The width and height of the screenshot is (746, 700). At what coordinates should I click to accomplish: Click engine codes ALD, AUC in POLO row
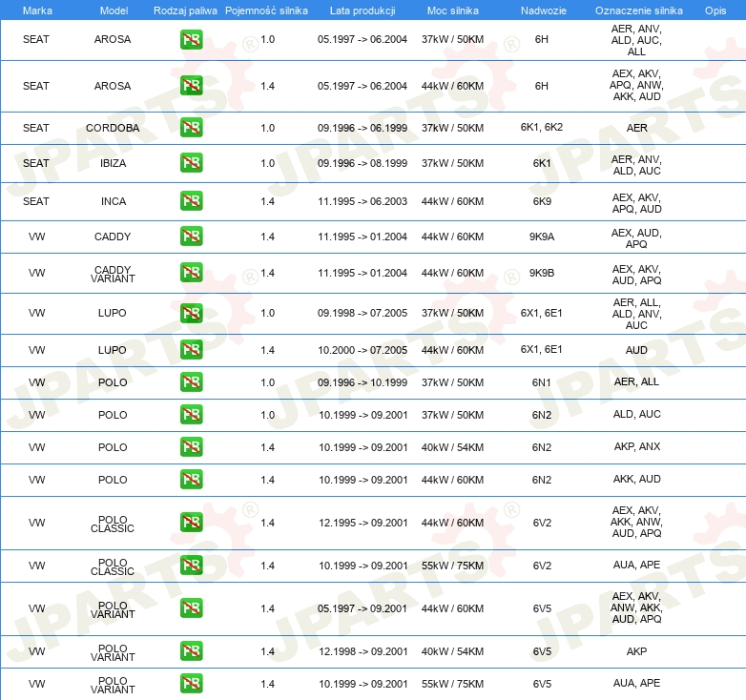(637, 414)
